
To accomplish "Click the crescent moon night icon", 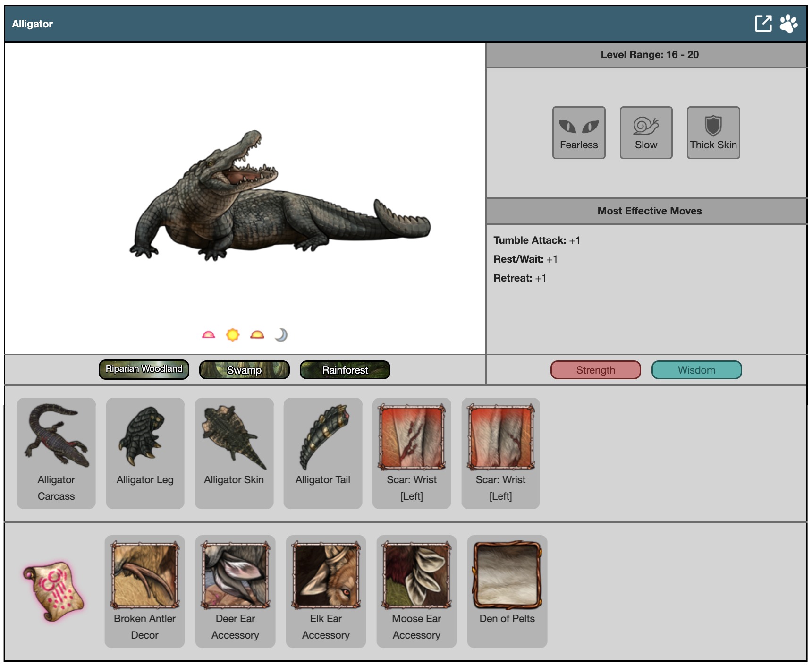I will [281, 335].
